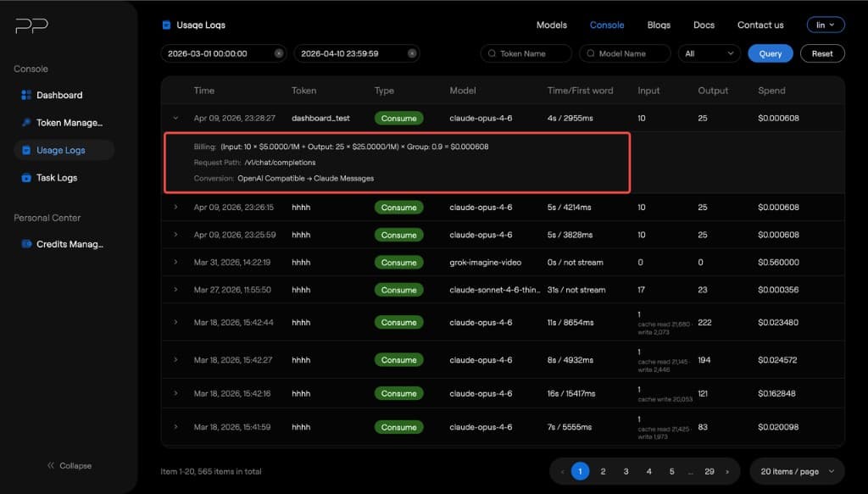Screen dimensions: 868x494
Task: Click the $0.162848 spend value
Action: tap(776, 394)
